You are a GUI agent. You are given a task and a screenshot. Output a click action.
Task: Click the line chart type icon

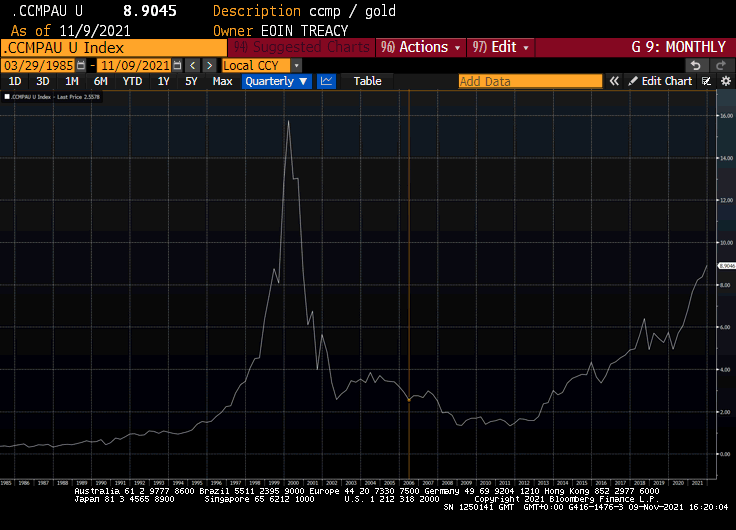(326, 81)
